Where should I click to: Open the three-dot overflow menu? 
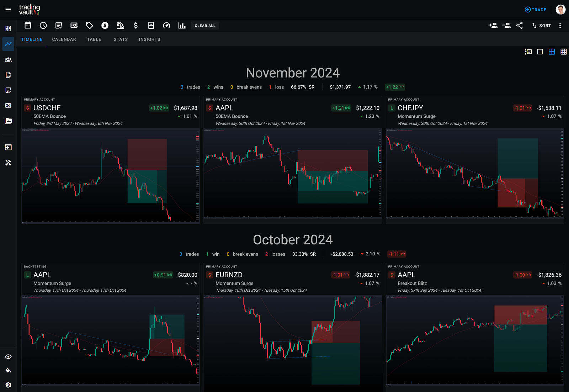click(x=560, y=25)
